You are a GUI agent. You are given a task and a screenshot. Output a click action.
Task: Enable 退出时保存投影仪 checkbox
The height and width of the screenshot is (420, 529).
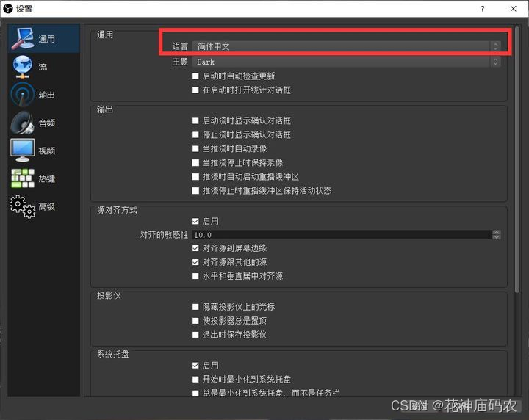pyautogui.click(x=195, y=335)
